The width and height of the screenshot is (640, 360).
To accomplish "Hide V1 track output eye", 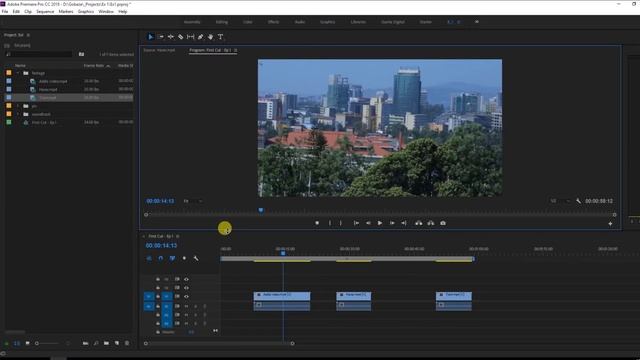I will pos(187,297).
